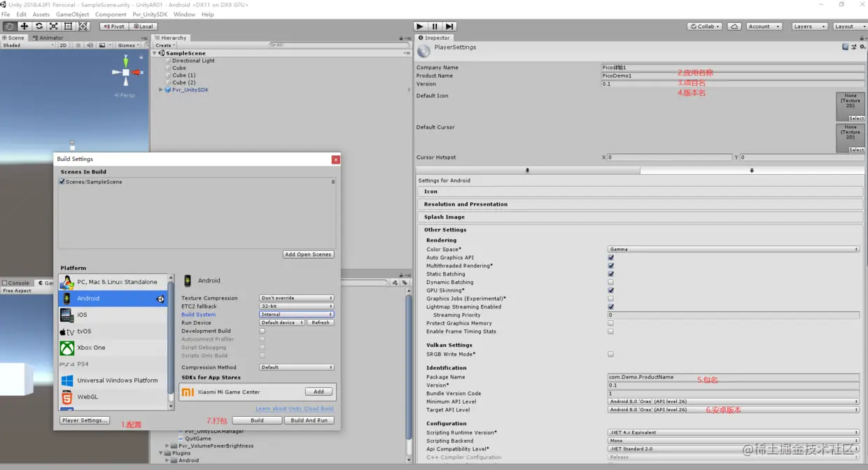Click Build And Run button
This screenshot has height=470, width=868.
click(x=309, y=420)
